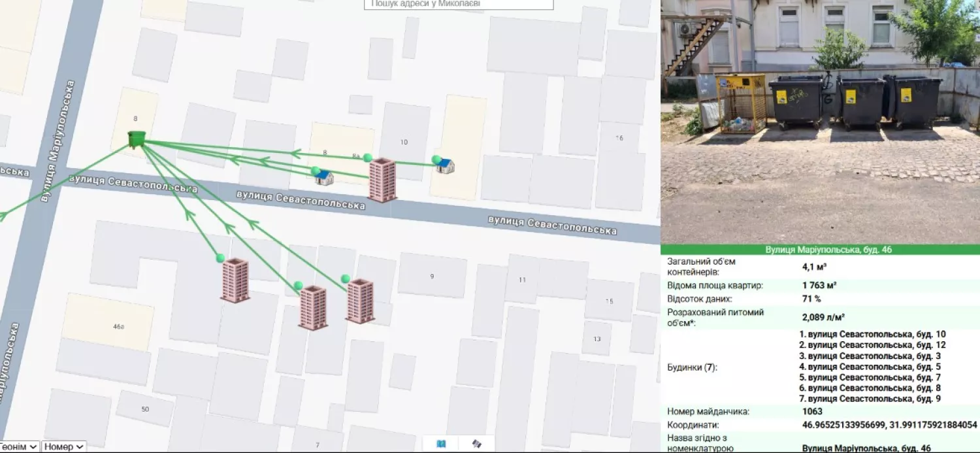This screenshot has height=453, width=980.
Task: Click the site number value 1063
Action: coord(812,412)
